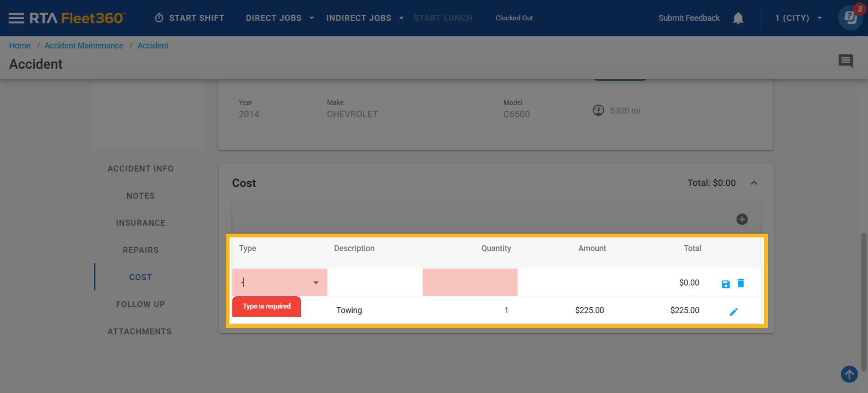This screenshot has width=868, height=393.
Task: Collapse the Cost section chevron
Action: point(754,183)
